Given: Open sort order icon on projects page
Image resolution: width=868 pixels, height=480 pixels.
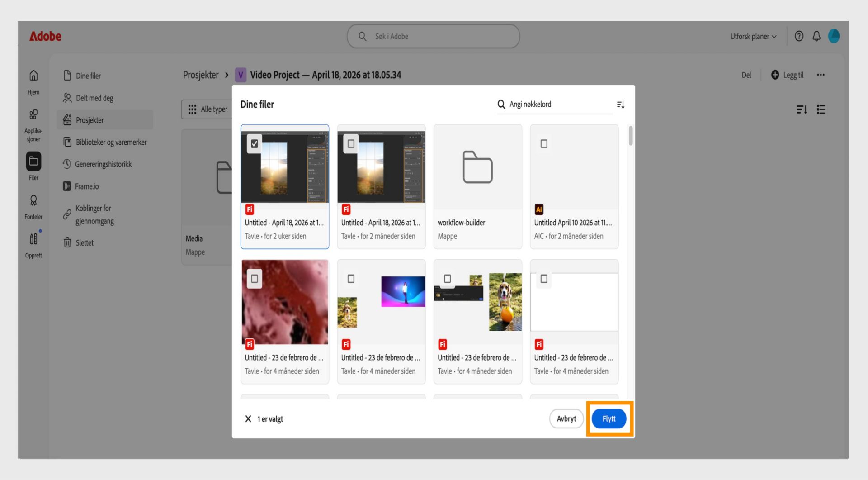Looking at the screenshot, I should click(x=802, y=109).
